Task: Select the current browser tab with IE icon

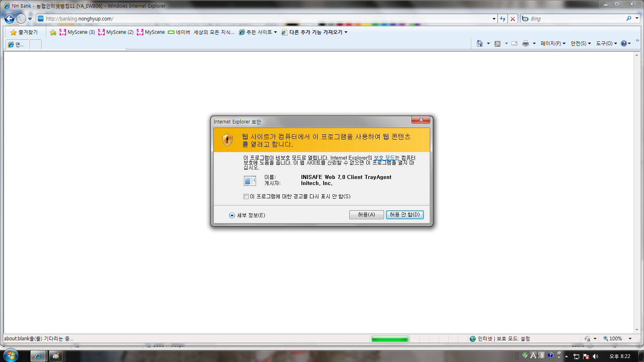Action: tap(18, 45)
